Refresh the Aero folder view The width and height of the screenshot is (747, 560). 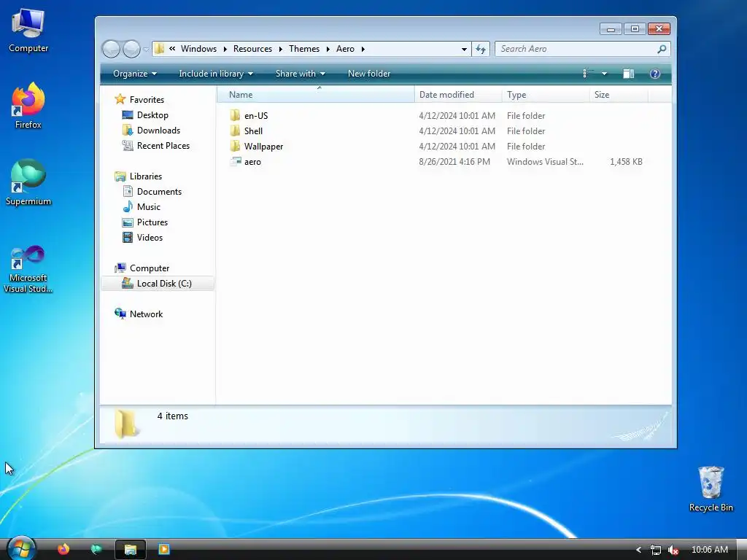pos(481,49)
